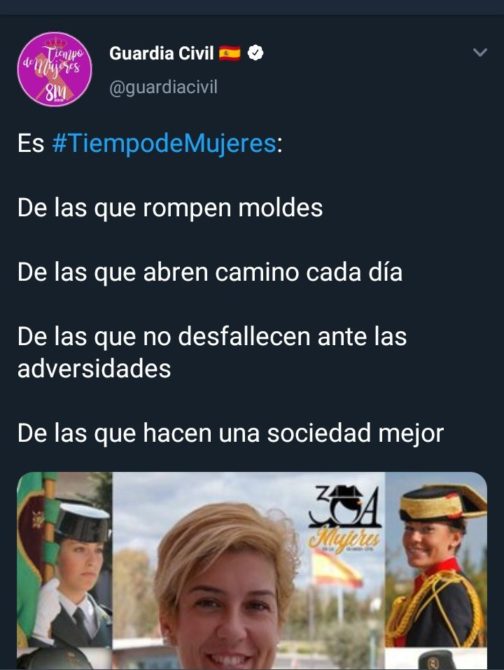Click the 30A Mujeres logo in the photo

[x=344, y=517]
